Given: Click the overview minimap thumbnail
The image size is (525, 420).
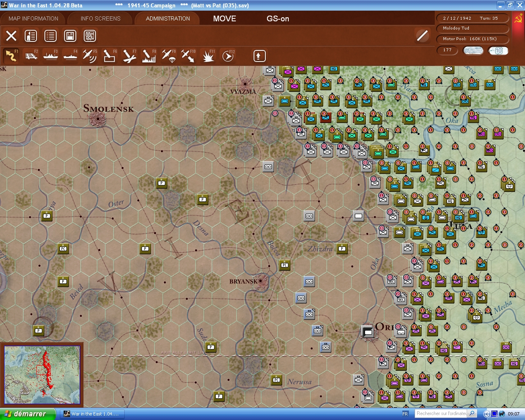Looking at the screenshot, I should (x=42, y=375).
